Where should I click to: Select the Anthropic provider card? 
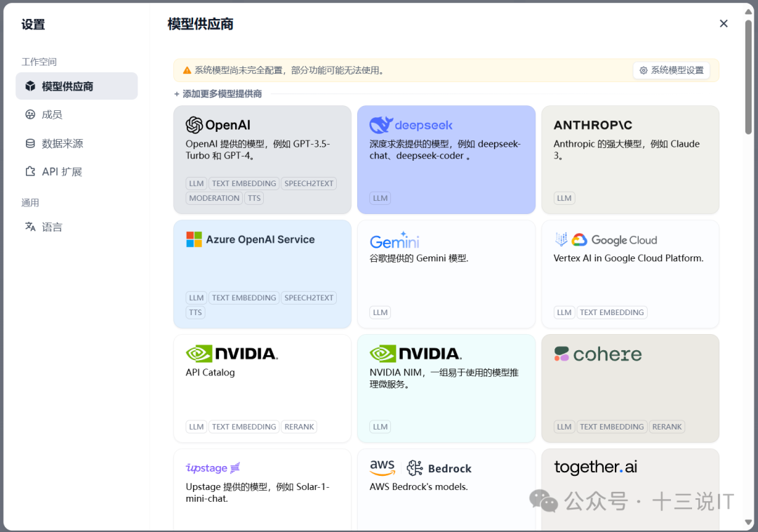point(630,159)
